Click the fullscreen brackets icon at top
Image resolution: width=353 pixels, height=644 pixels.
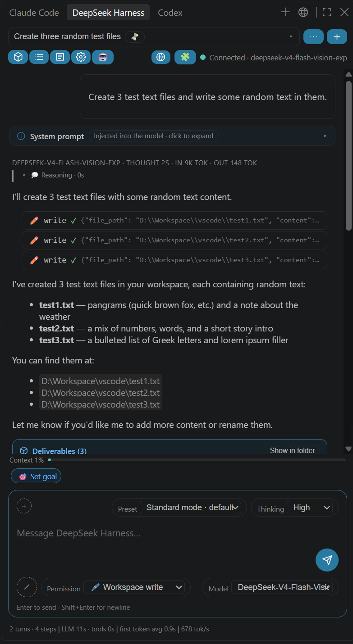click(327, 13)
